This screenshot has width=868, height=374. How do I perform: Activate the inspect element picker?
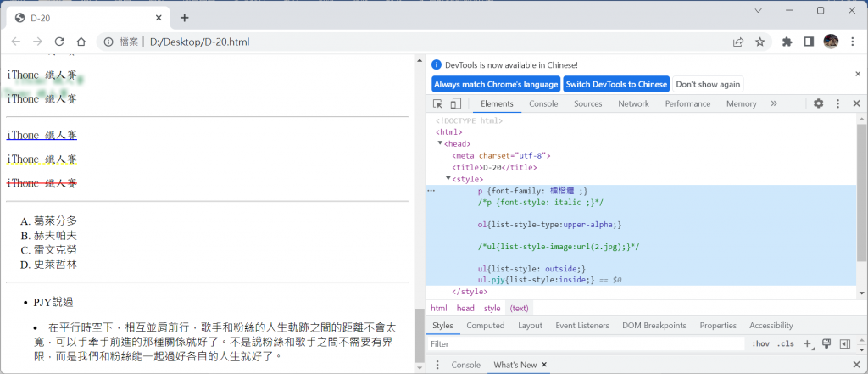(438, 103)
